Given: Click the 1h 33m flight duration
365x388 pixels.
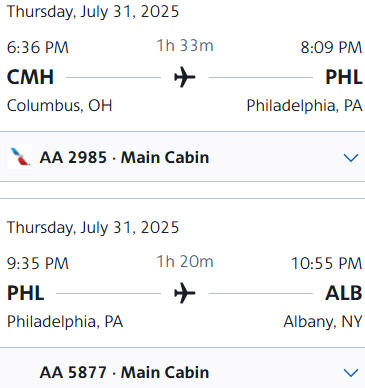Looking at the screenshot, I should coord(185,45).
